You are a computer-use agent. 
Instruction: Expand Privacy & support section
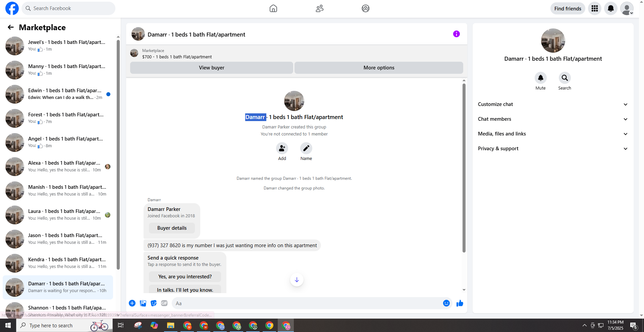553,149
